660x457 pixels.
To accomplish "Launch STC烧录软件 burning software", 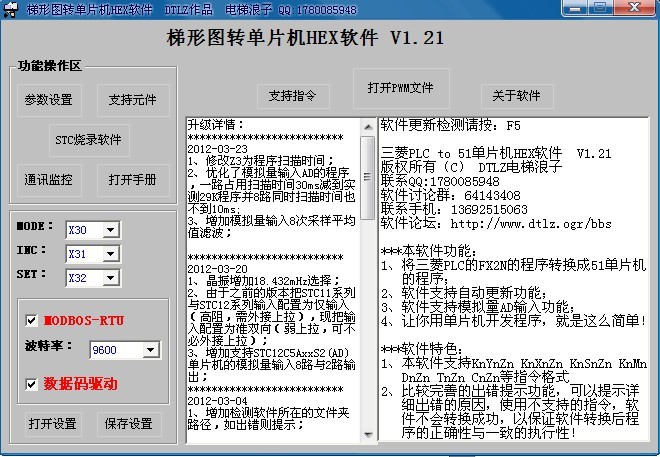I will coord(88,139).
